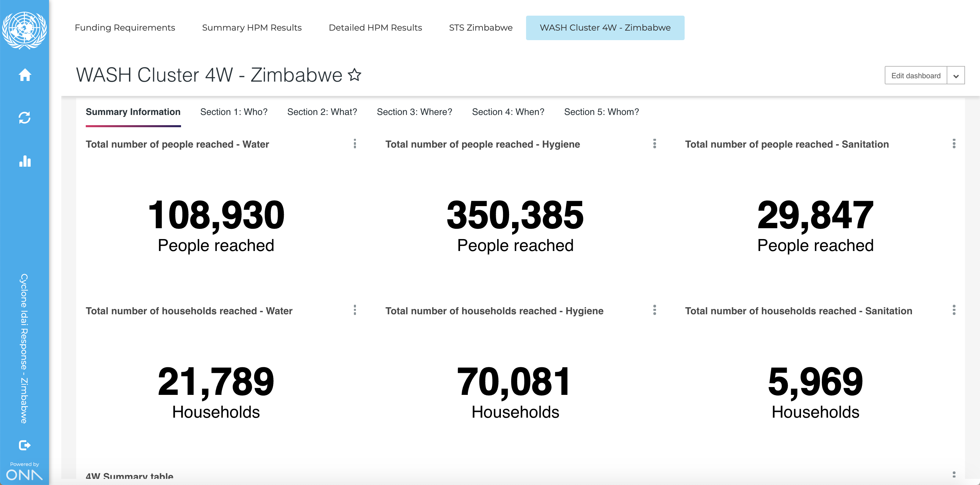The width and height of the screenshot is (980, 485).
Task: Select the Section 3: Where? tab
Action: click(414, 112)
